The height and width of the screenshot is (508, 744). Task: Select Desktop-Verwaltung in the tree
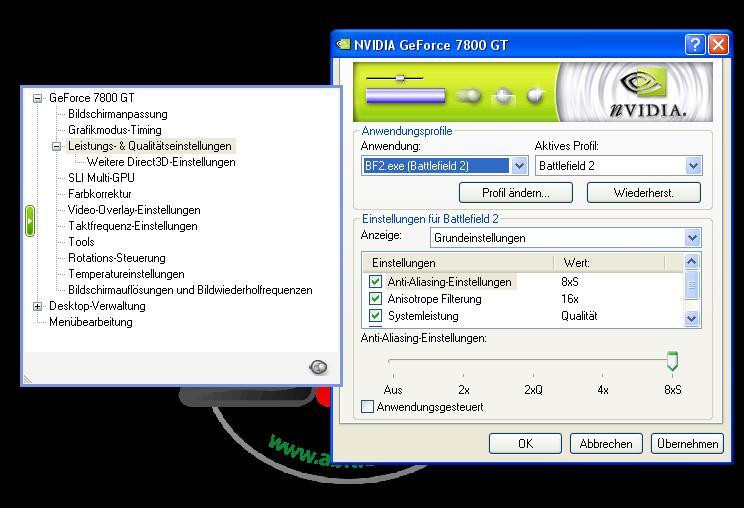coord(97,306)
